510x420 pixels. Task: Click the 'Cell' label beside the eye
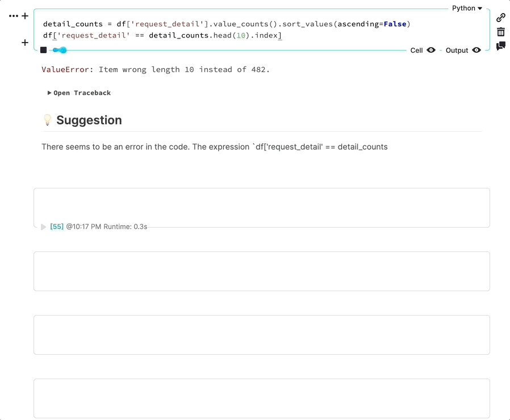pyautogui.click(x=417, y=51)
